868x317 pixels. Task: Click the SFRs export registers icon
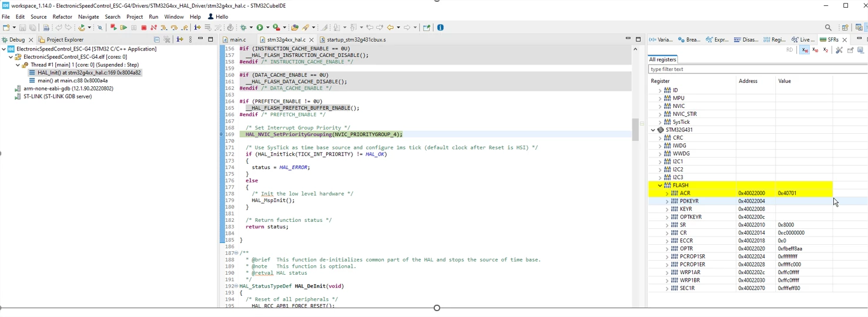coord(850,50)
